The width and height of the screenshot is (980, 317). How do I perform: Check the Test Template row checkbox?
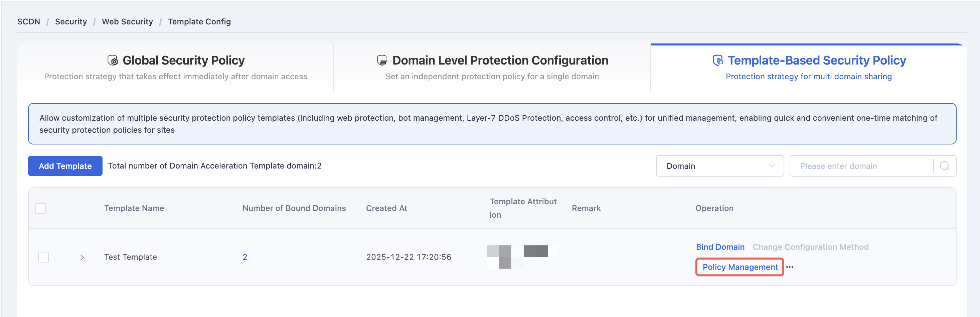point(43,257)
